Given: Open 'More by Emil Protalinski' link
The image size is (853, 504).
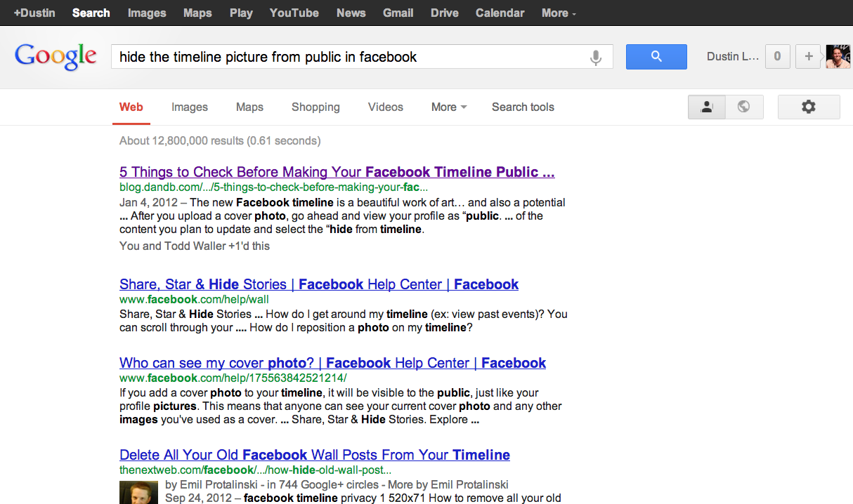Looking at the screenshot, I should click(448, 484).
